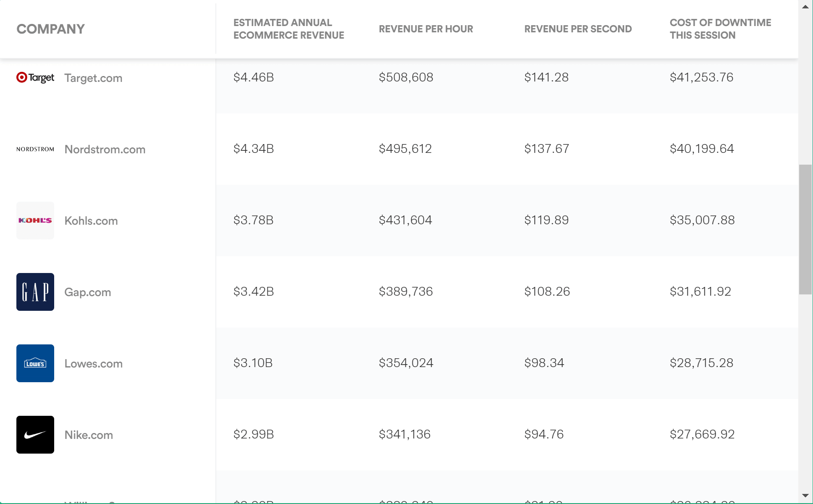Click the Lowes.com company name
The image size is (813, 504).
[94, 364]
